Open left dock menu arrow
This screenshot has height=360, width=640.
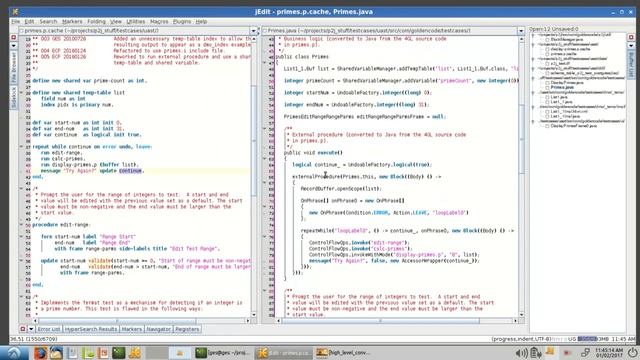(x=13, y=45)
